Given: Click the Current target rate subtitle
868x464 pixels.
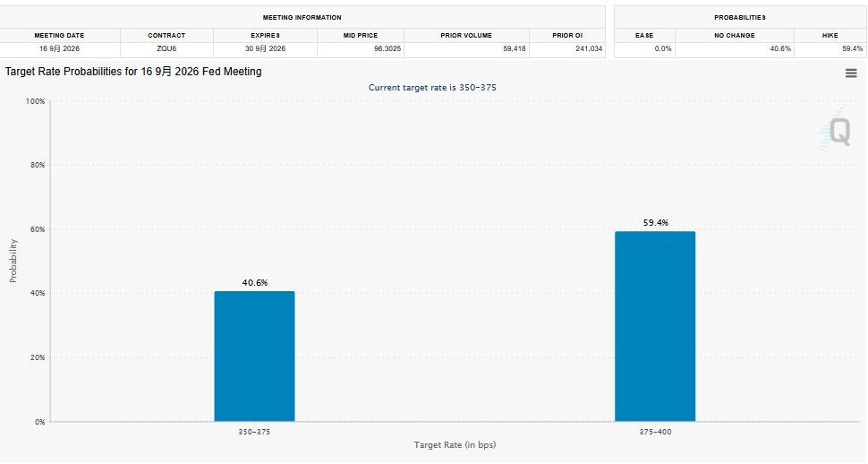Looking at the screenshot, I should 432,88.
